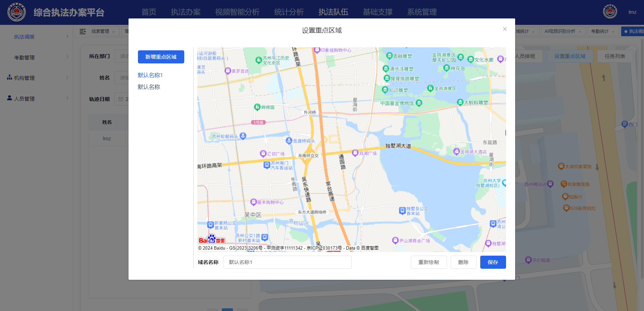Select 默认名称1 from the region list
Screen dimensions: 644x311
[149, 75]
